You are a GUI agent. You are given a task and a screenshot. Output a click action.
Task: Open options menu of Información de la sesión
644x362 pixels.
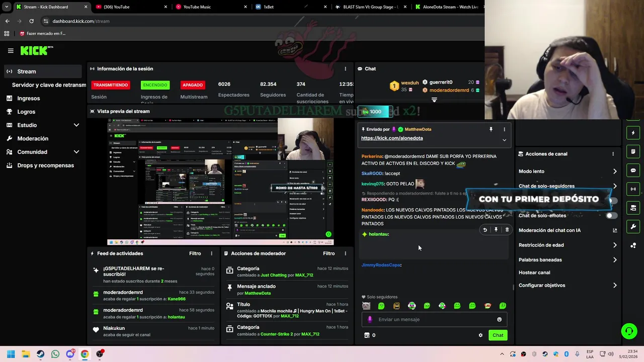point(345,69)
